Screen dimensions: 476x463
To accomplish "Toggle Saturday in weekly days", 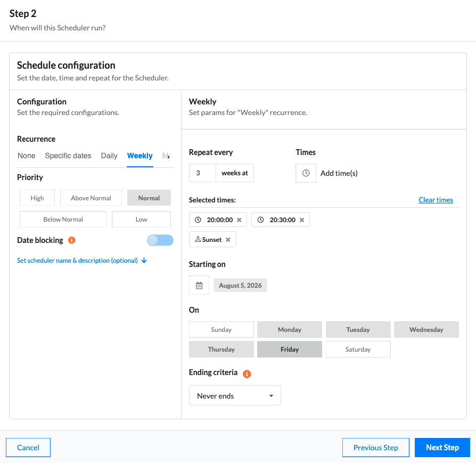I will (x=358, y=350).
